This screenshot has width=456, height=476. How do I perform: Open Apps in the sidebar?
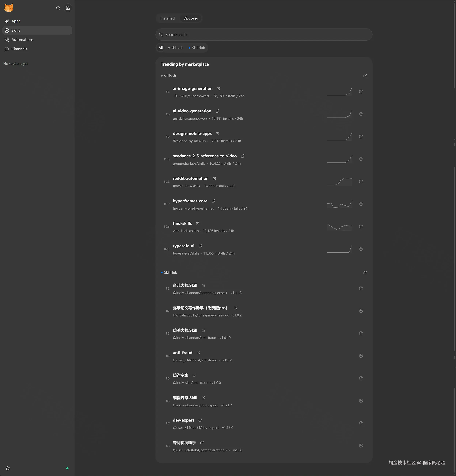tap(37, 21)
